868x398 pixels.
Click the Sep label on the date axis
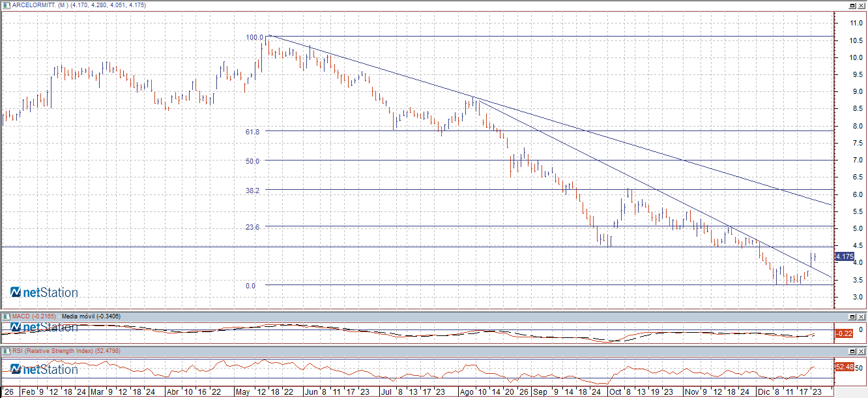click(540, 393)
